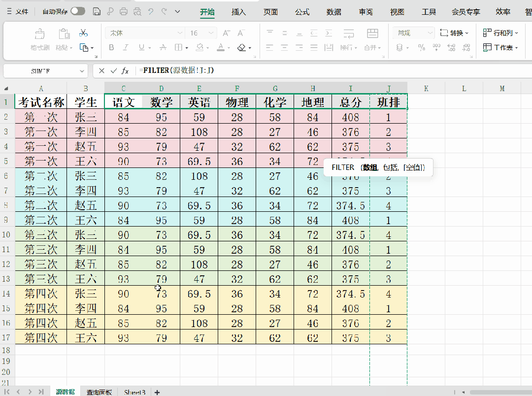The height and width of the screenshot is (396, 532).
Task: Center text horizontally icon
Action: tap(284, 47)
